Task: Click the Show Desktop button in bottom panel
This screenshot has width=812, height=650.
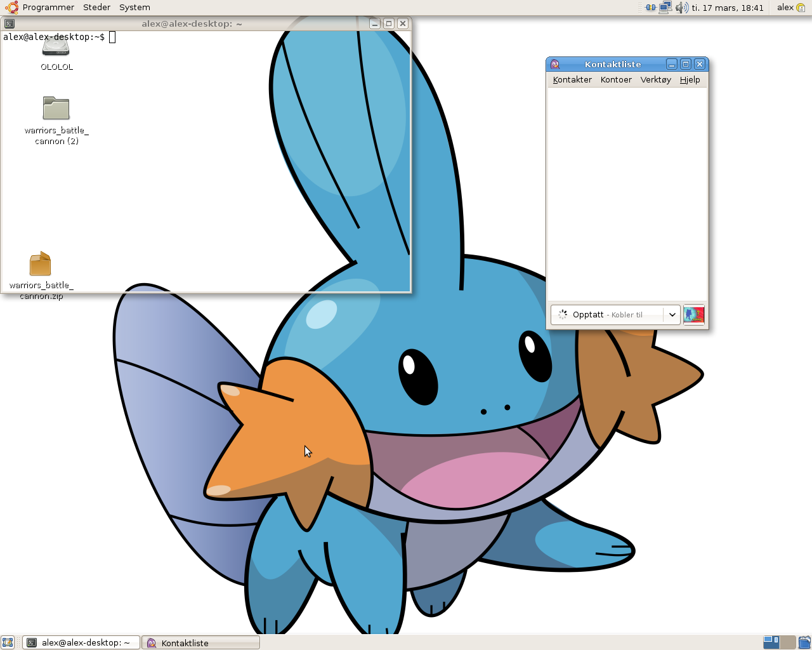Action: 8,642
